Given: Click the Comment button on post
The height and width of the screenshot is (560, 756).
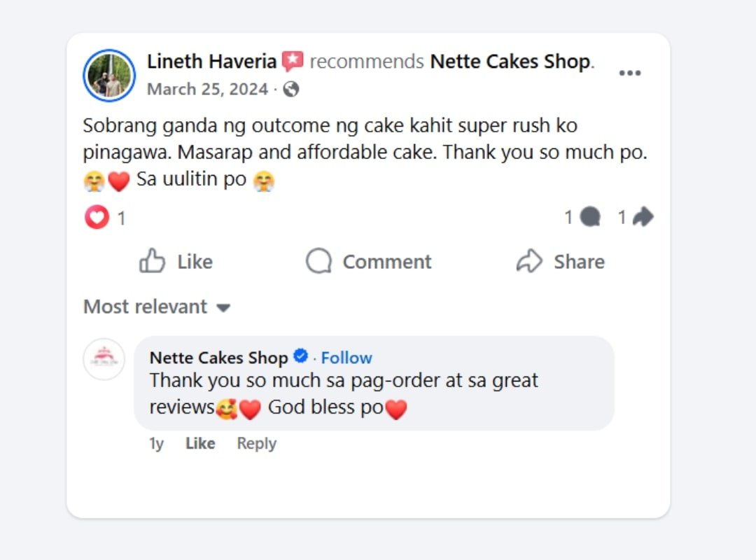Looking at the screenshot, I should pyautogui.click(x=369, y=262).
